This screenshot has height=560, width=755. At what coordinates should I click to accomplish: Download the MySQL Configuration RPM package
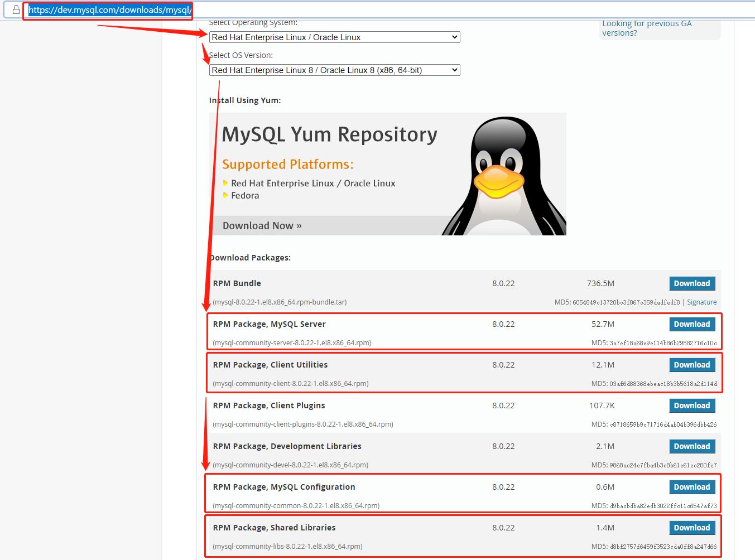click(x=691, y=487)
